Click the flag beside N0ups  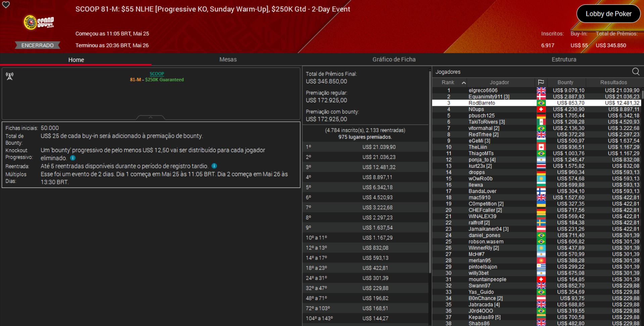click(541, 109)
